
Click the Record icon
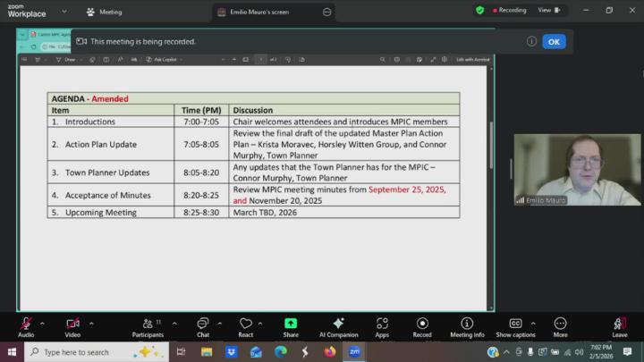point(422,324)
